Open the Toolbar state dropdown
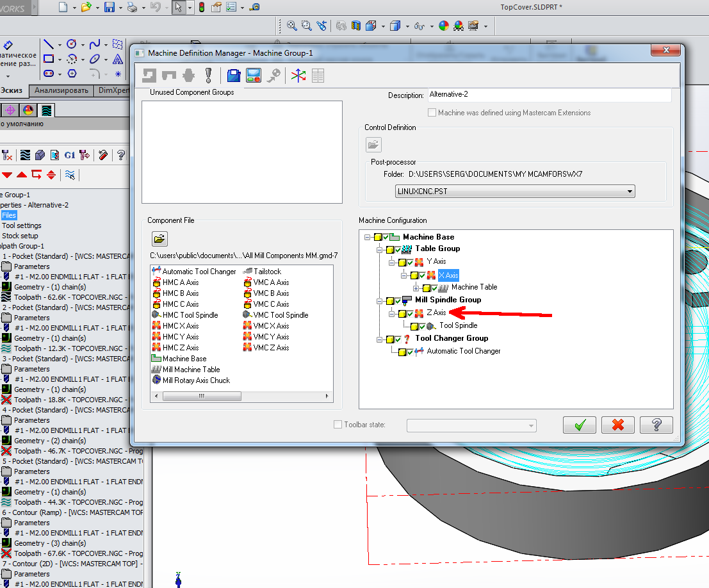The width and height of the screenshot is (709, 588). click(x=471, y=425)
